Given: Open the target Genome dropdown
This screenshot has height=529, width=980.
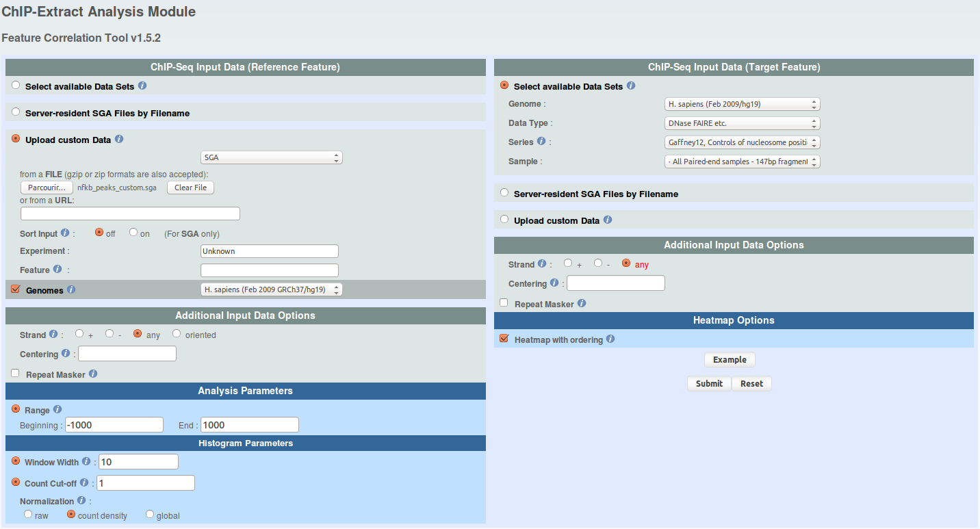Looking at the screenshot, I should coord(742,104).
